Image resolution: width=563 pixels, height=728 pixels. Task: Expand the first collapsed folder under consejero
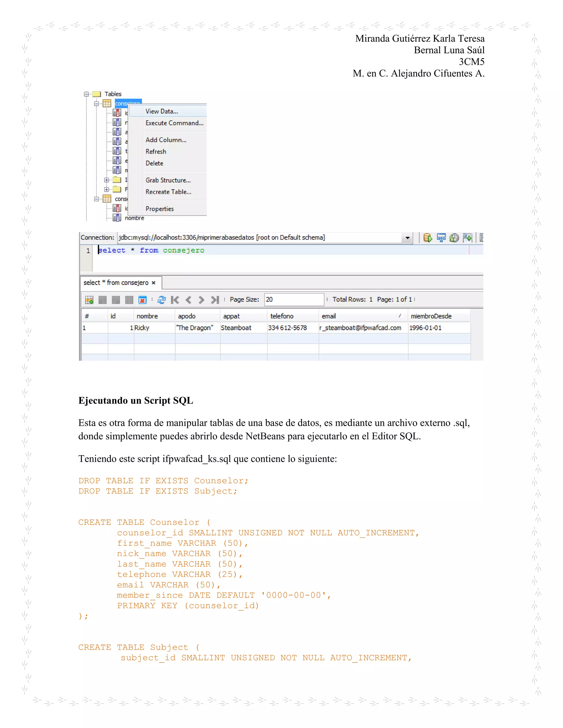click(106, 180)
